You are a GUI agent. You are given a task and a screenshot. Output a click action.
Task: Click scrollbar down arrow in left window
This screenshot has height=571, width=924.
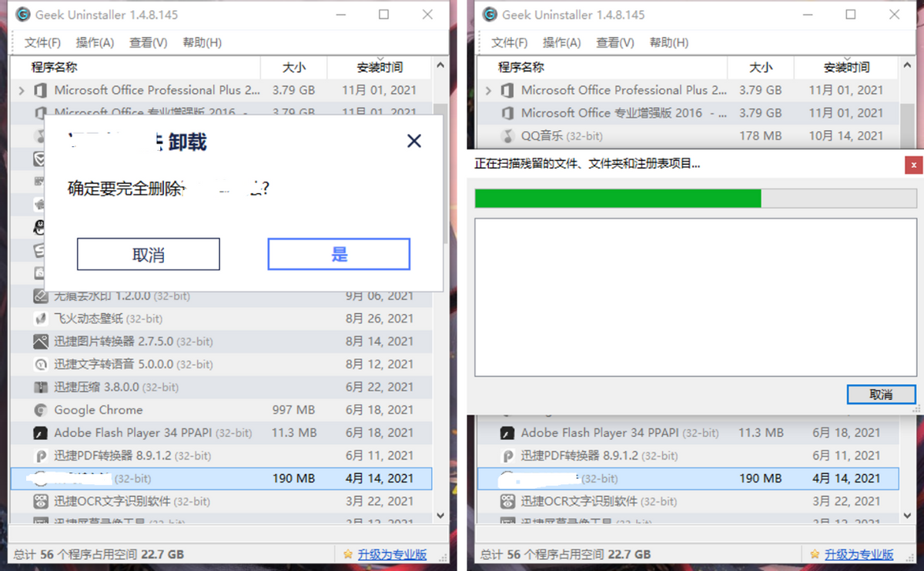tap(440, 515)
